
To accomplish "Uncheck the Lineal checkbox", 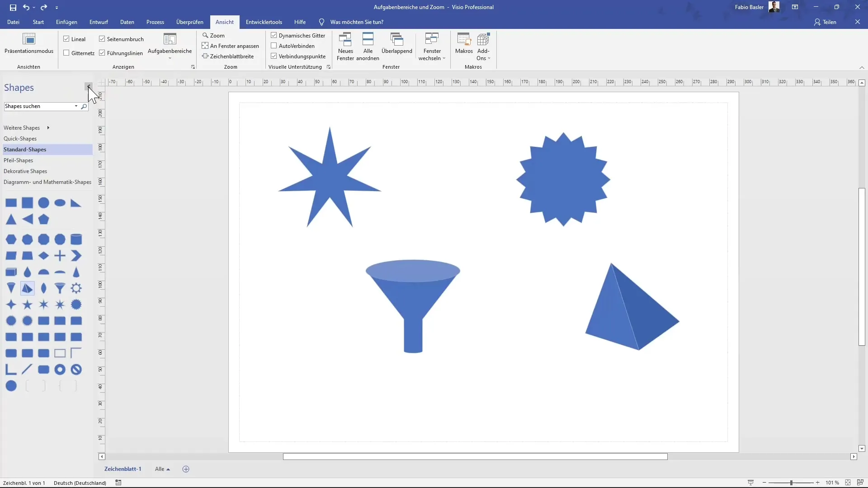I will tap(66, 39).
